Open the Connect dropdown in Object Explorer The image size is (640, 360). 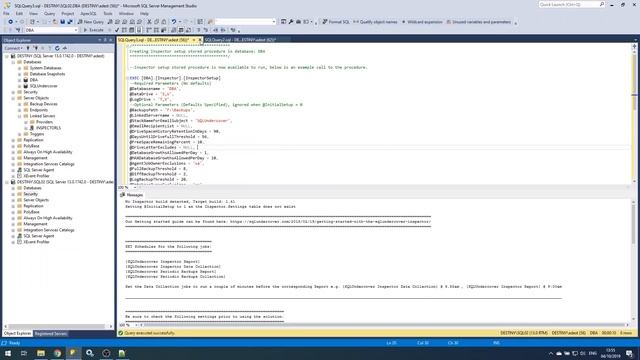(x=13, y=48)
